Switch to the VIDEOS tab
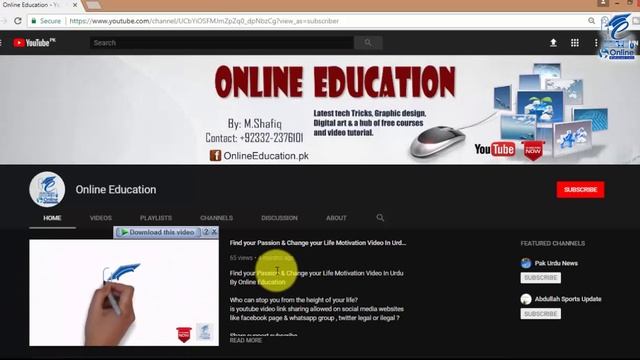The image size is (640, 360). 101,218
